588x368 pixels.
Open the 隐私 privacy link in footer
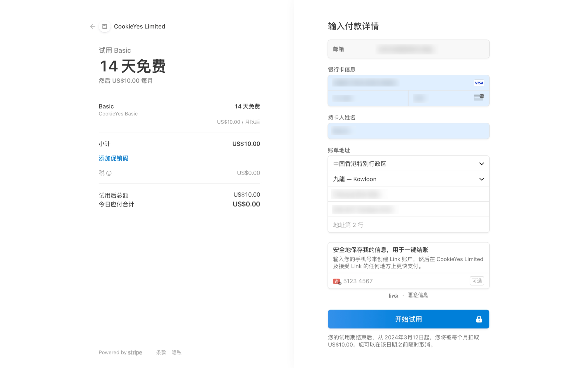[176, 352]
